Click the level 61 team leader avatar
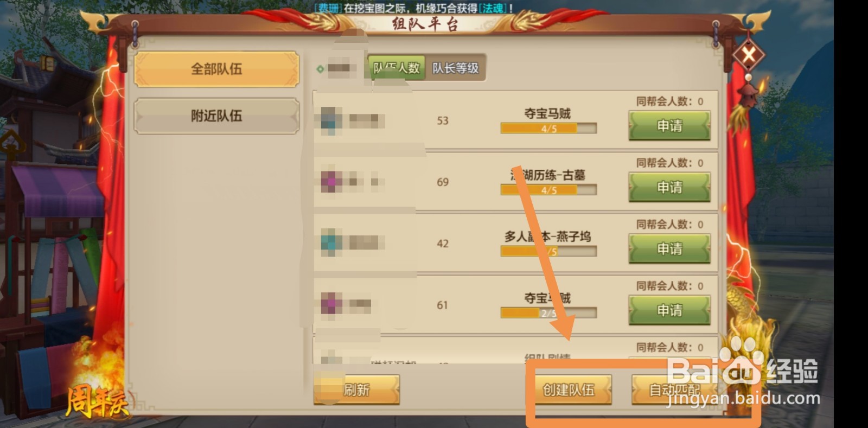 (331, 304)
